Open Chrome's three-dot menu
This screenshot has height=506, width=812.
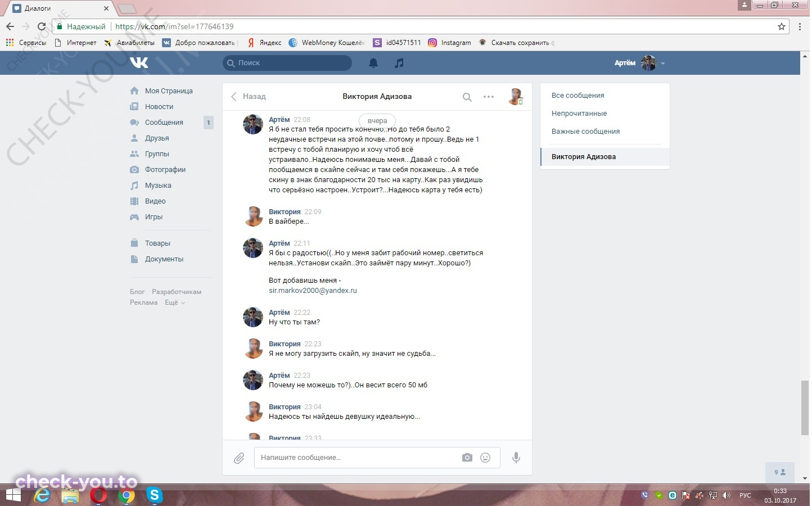(x=800, y=26)
